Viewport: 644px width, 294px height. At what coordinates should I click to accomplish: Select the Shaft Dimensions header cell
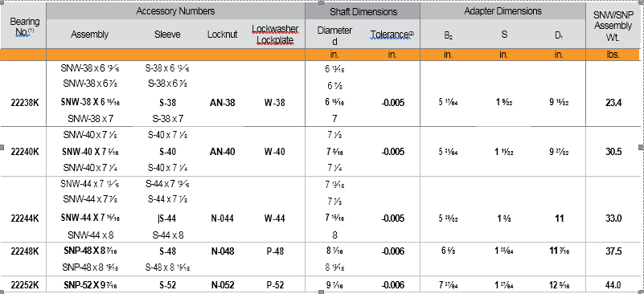tap(363, 11)
